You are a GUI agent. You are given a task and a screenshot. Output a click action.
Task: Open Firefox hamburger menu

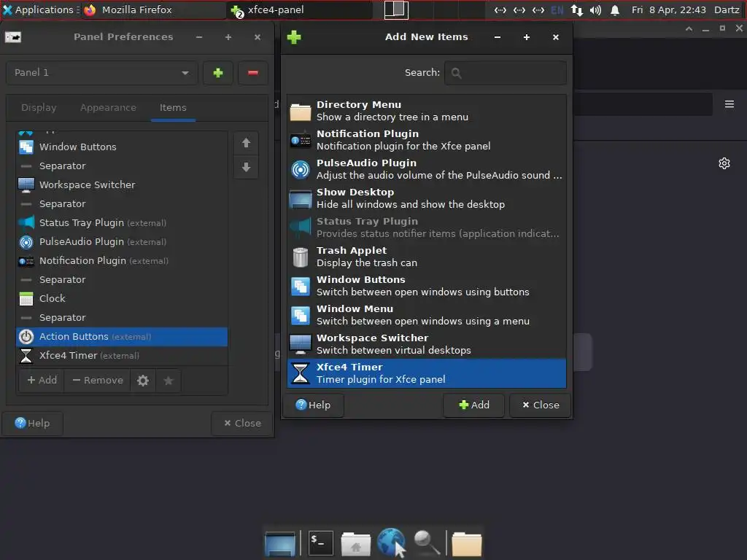pos(729,104)
